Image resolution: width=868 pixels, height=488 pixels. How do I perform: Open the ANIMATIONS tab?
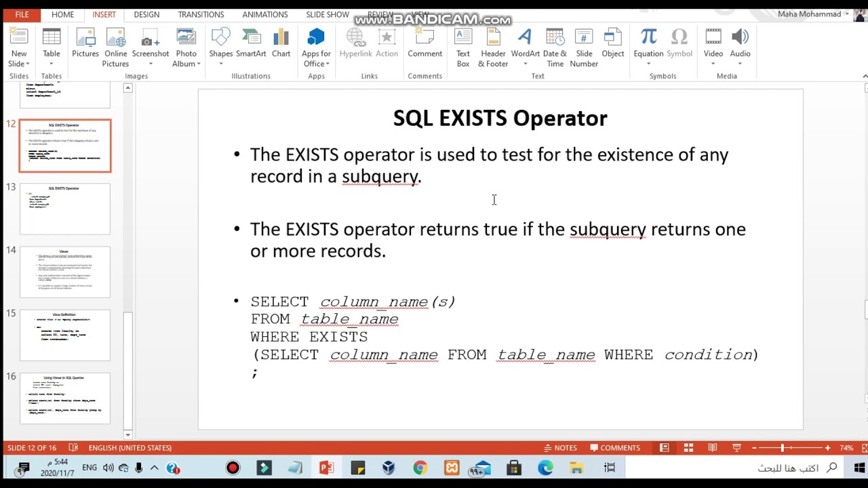[x=265, y=14]
